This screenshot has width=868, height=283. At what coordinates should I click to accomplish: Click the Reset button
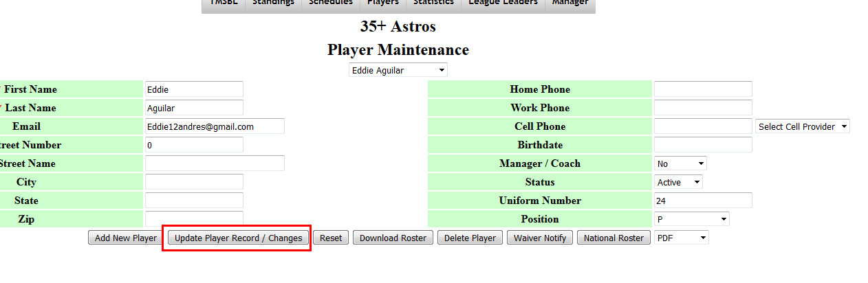(331, 238)
